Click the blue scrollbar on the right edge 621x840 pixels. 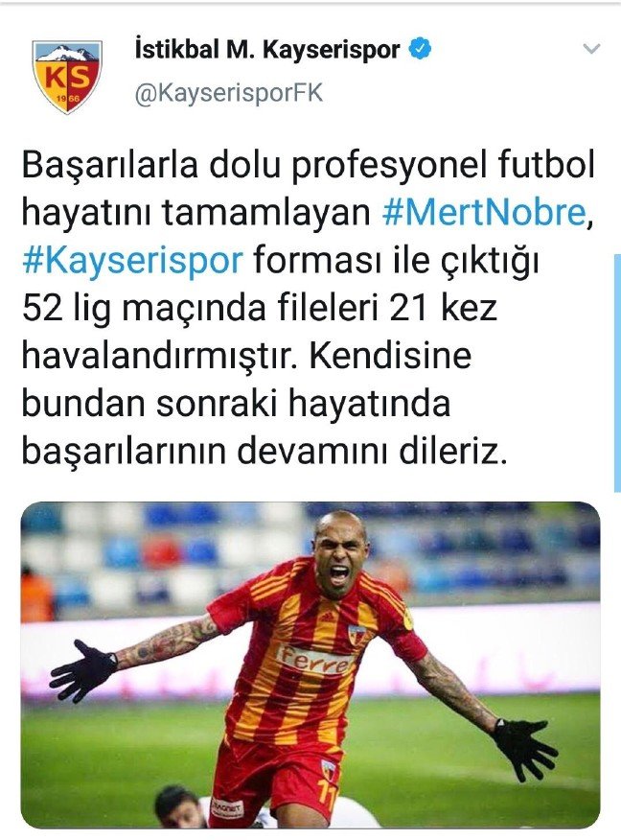pos(617,373)
